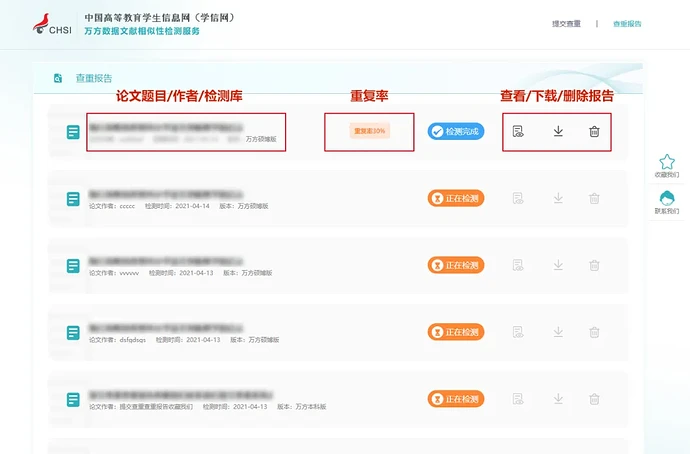The height and width of the screenshot is (454, 690).
Task: Click the 查重报告 section heading icon
Action: pos(58,78)
